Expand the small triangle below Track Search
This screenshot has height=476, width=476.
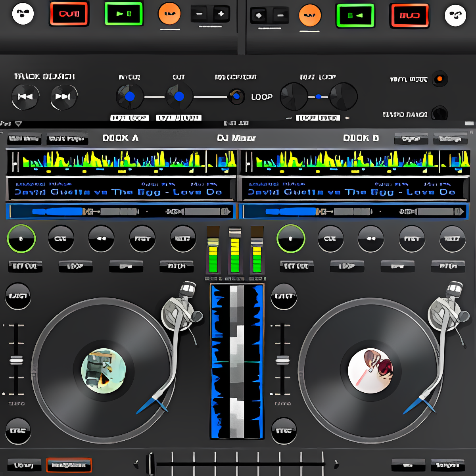coord(18,124)
